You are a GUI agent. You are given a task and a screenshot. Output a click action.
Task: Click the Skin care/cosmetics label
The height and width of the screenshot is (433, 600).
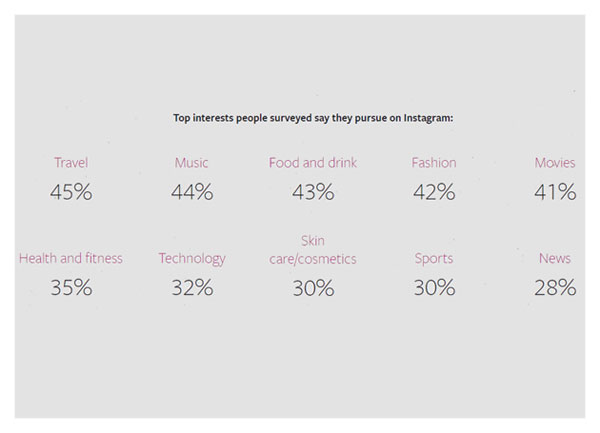pyautogui.click(x=313, y=250)
